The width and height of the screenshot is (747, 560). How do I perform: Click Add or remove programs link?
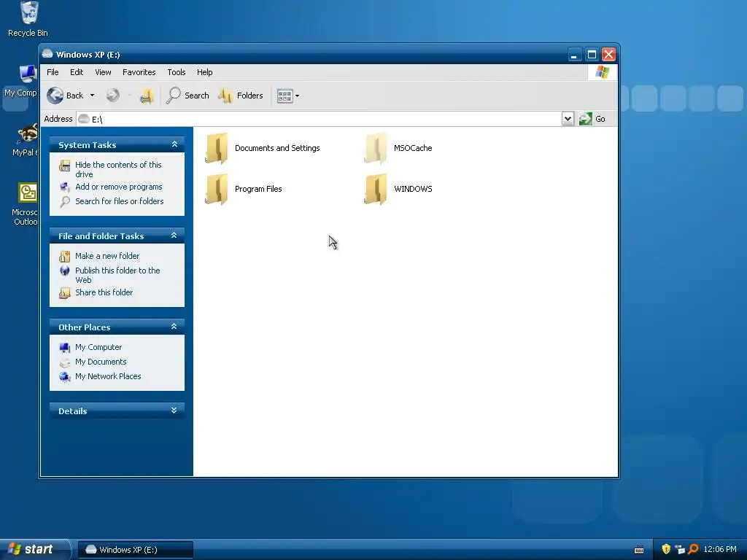[x=119, y=187]
